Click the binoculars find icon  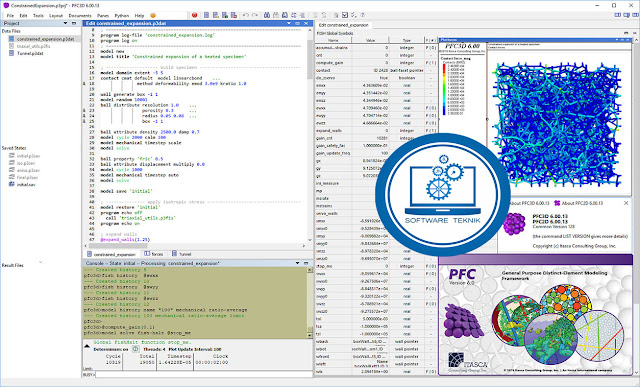(267, 15)
